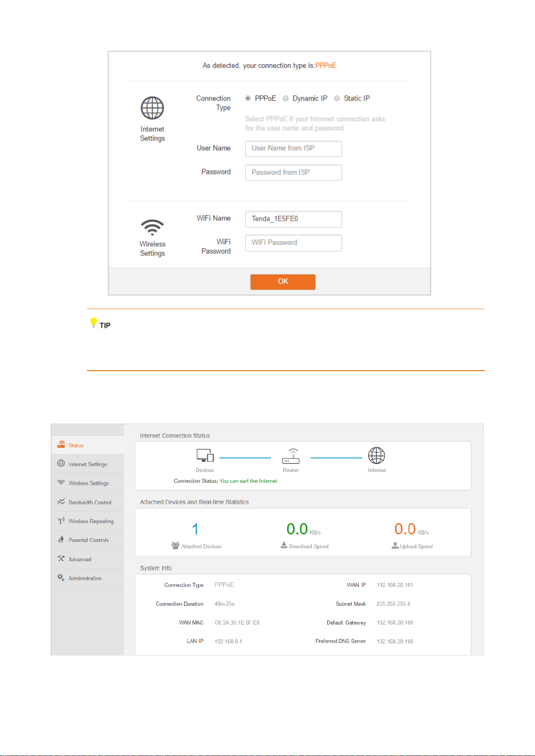Click the User Name from ISP field
535x756 pixels.
294,149
